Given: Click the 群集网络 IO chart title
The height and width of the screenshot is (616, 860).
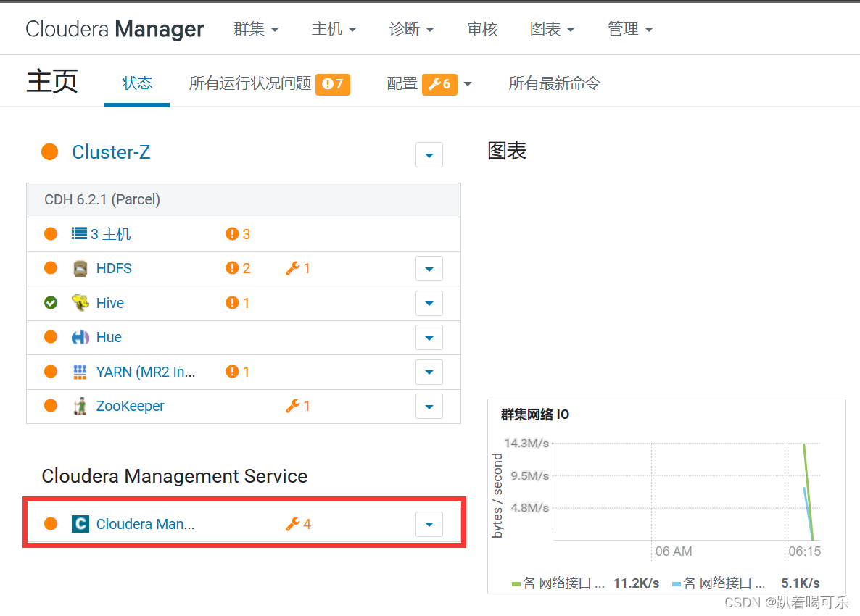Looking at the screenshot, I should click(534, 415).
